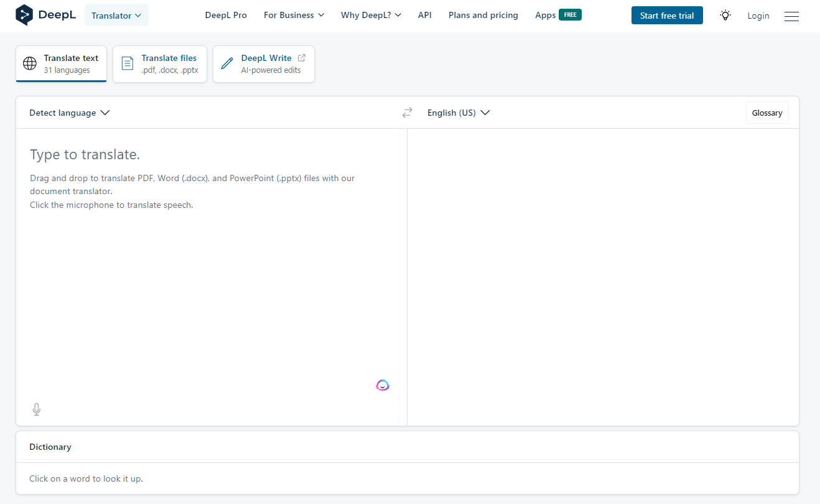820x504 pixels.
Task: Open the hamburger menu
Action: tap(791, 16)
